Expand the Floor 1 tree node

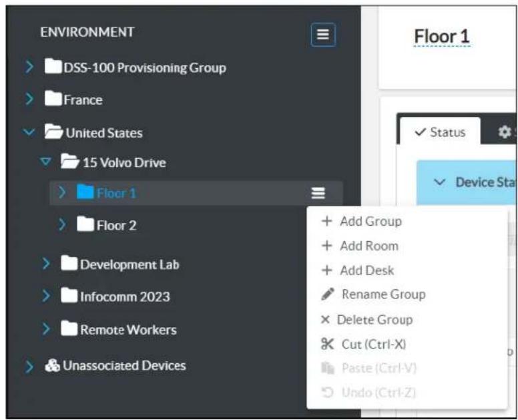click(62, 192)
